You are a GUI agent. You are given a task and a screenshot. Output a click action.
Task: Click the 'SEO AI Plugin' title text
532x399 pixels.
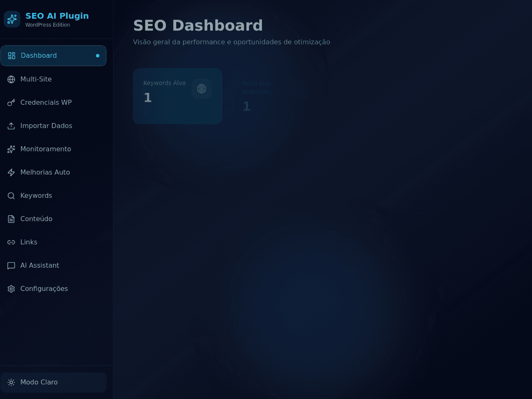57,16
